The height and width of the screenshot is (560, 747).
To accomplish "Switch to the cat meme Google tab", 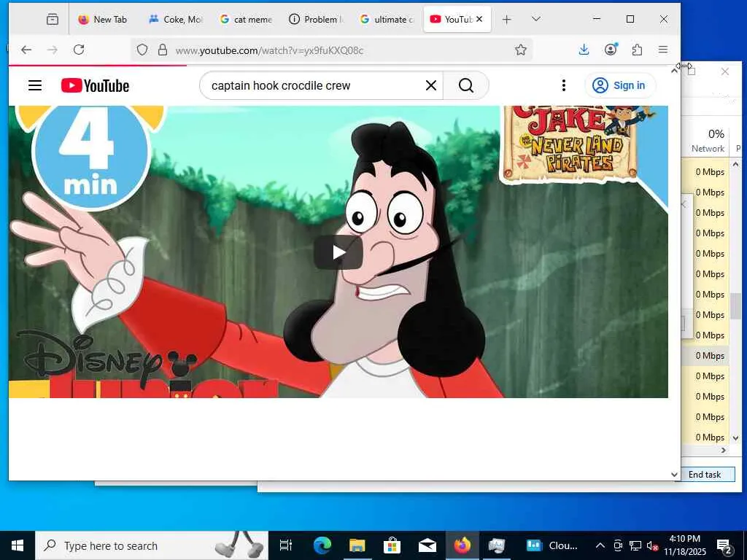I will point(246,20).
